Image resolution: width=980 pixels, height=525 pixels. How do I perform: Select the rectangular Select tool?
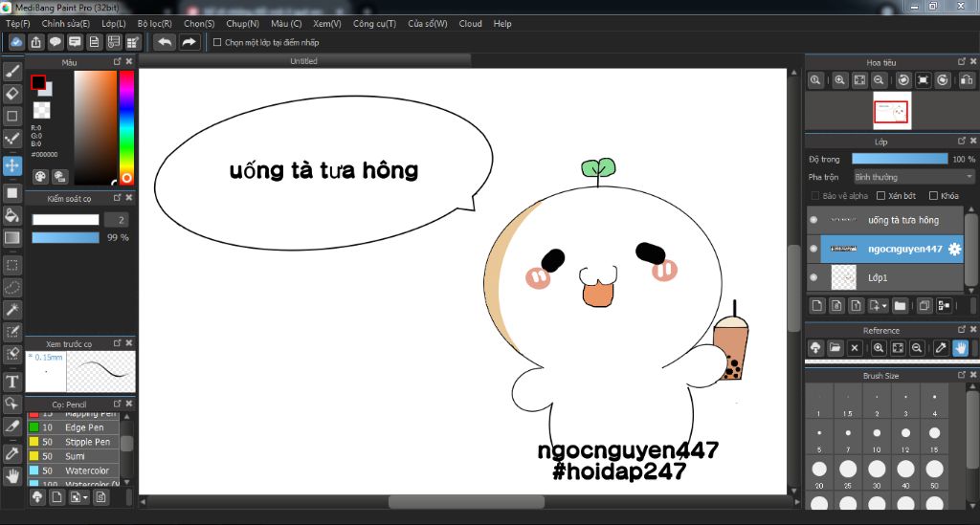tap(11, 265)
